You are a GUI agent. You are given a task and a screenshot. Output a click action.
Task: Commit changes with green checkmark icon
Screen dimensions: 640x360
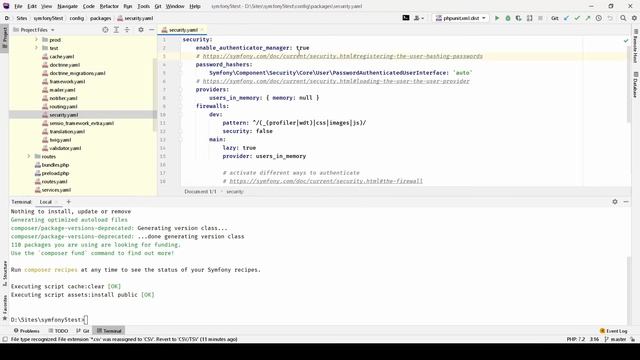point(577,18)
